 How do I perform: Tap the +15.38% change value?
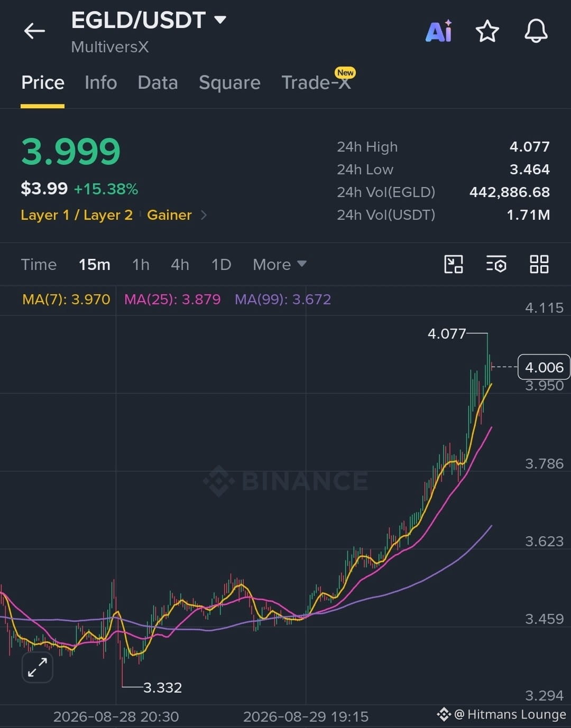coord(106,189)
